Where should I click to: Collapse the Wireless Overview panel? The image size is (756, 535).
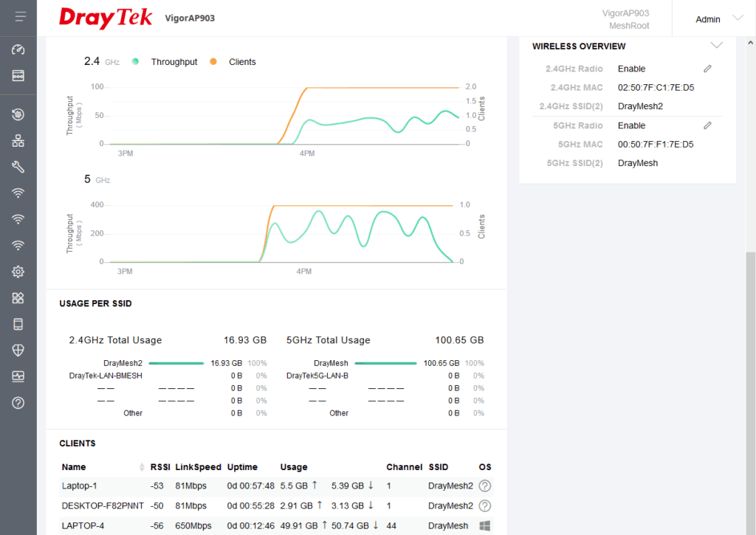[x=715, y=46]
